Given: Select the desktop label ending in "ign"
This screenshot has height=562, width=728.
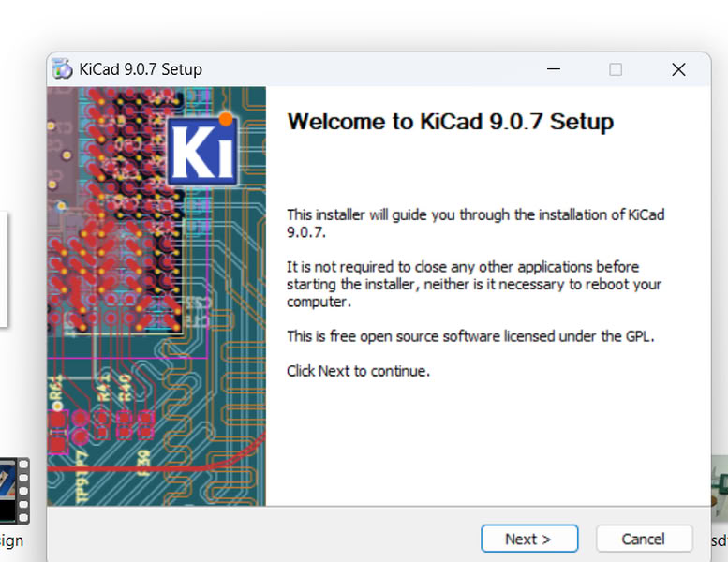Looking at the screenshot, I should 11,540.
